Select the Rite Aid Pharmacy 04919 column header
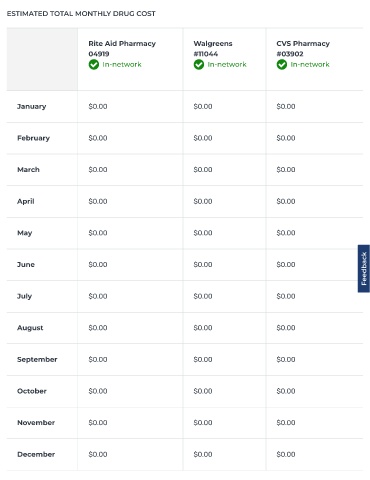The height and width of the screenshot is (480, 370). (122, 48)
